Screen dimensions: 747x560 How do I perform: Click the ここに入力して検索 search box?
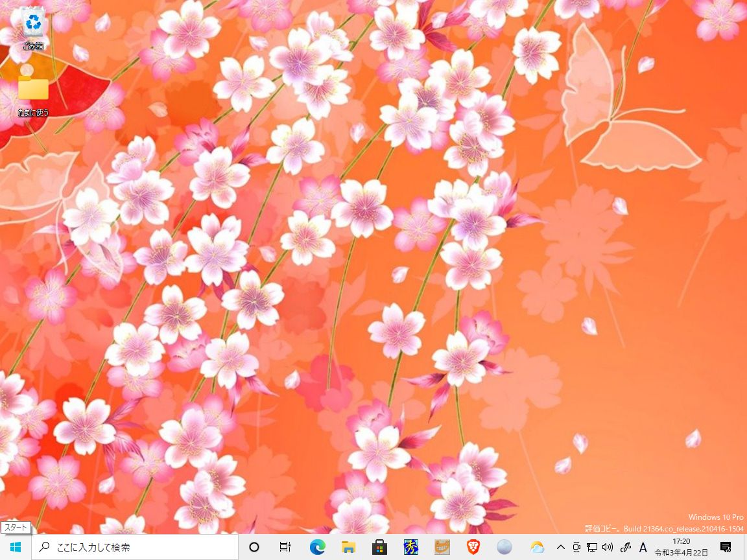click(135, 547)
